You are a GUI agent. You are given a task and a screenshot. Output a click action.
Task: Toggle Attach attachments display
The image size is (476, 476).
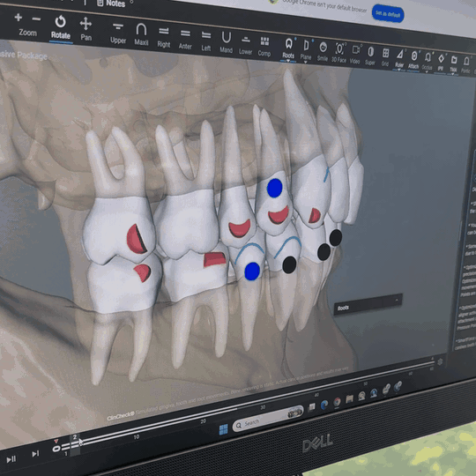413,60
